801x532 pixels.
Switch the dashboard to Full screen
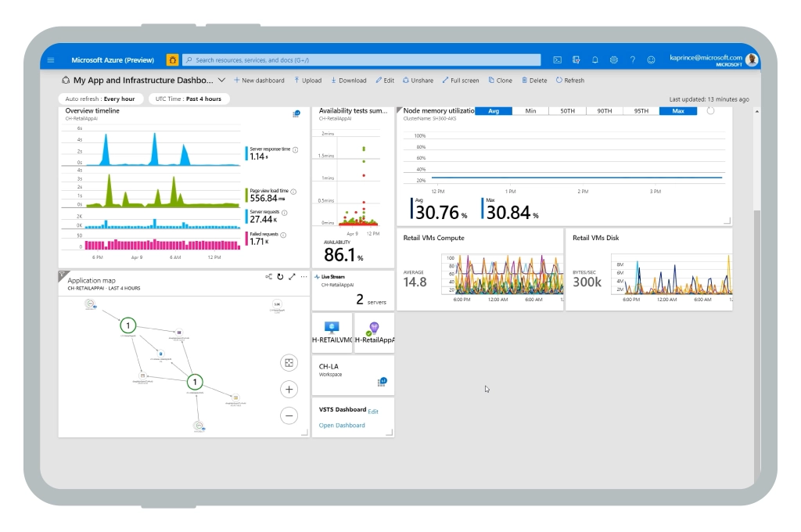pos(460,81)
